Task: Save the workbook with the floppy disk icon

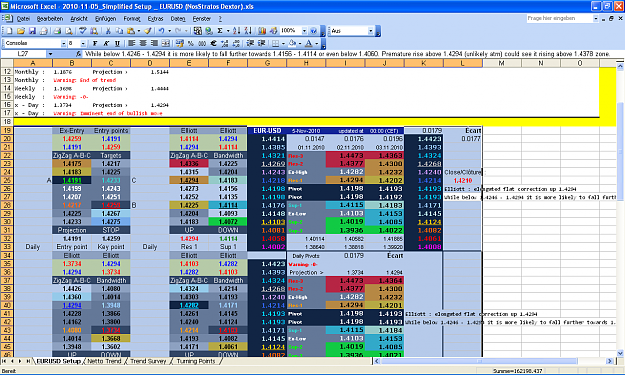Action: click(32, 31)
